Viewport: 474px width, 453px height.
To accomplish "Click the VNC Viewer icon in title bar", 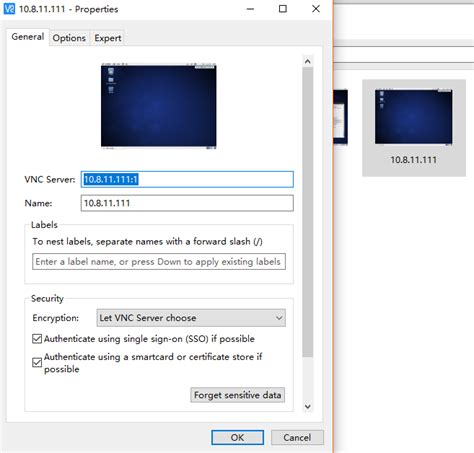I will pos(9,9).
